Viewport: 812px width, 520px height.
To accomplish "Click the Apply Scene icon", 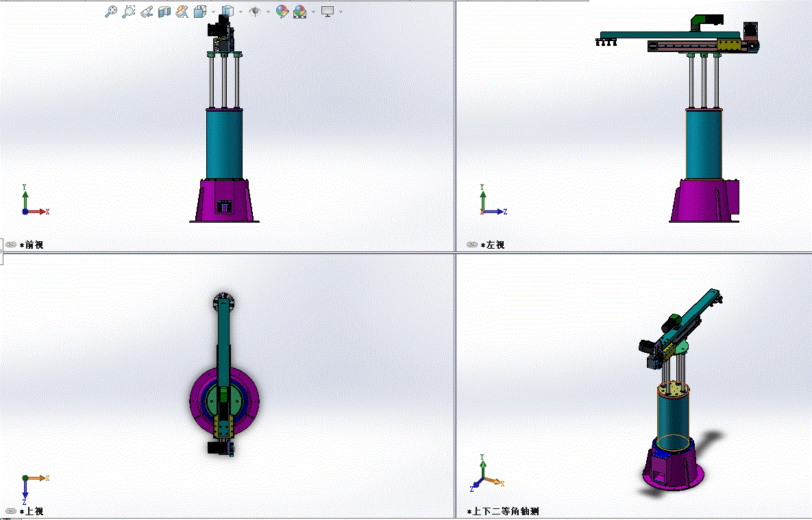I will click(299, 12).
